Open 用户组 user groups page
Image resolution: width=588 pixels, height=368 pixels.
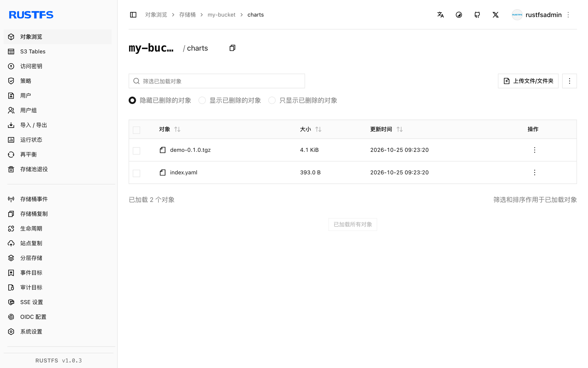(58, 110)
